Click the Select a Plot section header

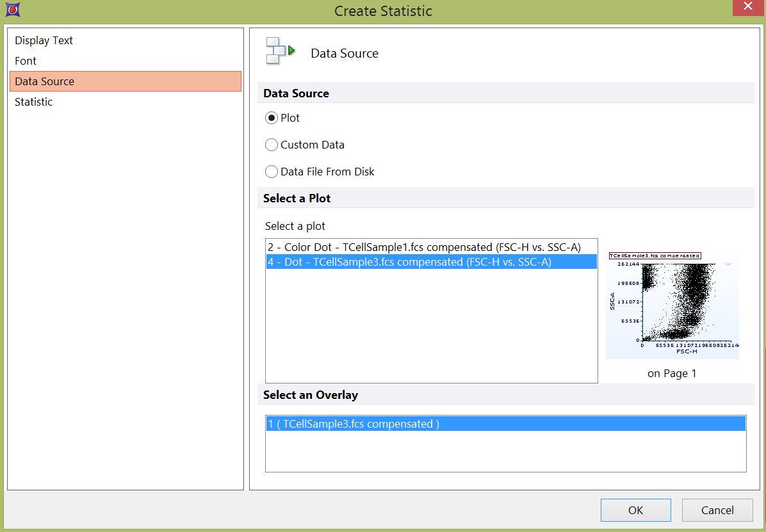coord(297,198)
